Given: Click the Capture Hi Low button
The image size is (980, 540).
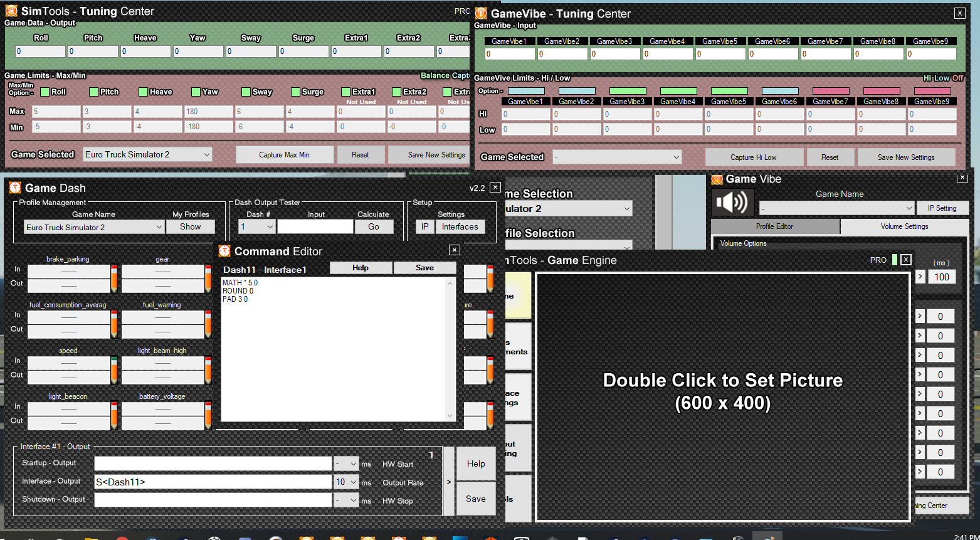Looking at the screenshot, I should coord(754,157).
